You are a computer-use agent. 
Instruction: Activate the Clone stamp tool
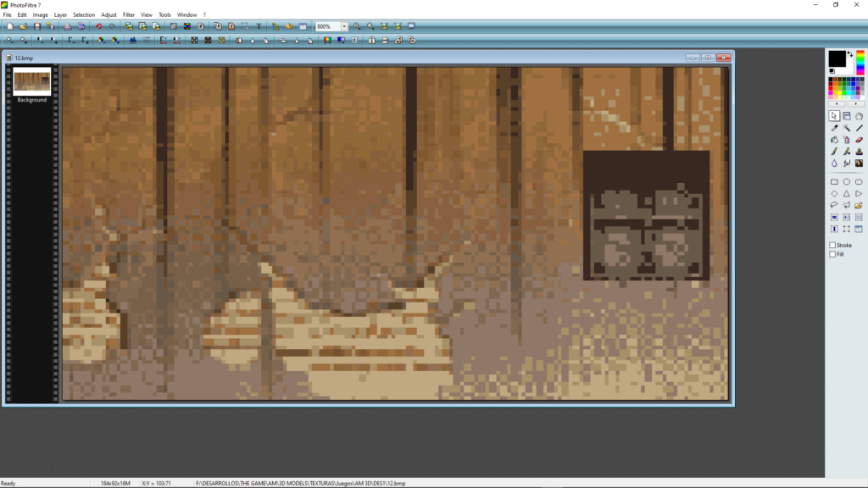pos(858,150)
